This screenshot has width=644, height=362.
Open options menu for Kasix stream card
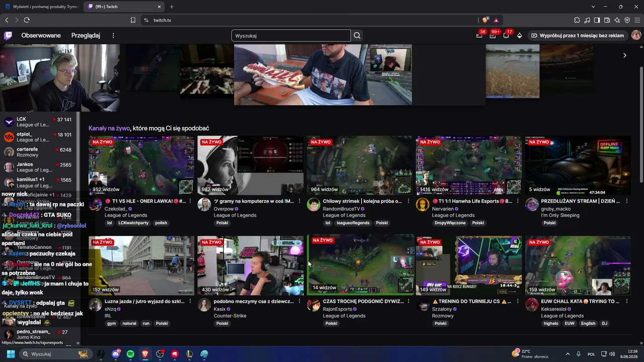(x=299, y=302)
